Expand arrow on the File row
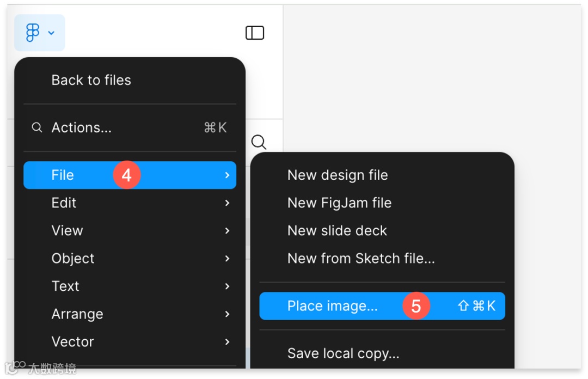Image resolution: width=588 pixels, height=379 pixels. click(227, 175)
